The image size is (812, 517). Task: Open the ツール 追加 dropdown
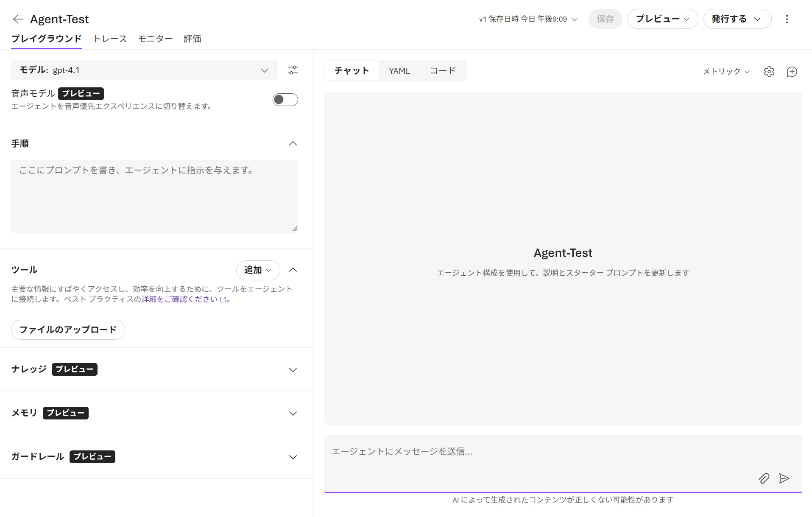258,270
